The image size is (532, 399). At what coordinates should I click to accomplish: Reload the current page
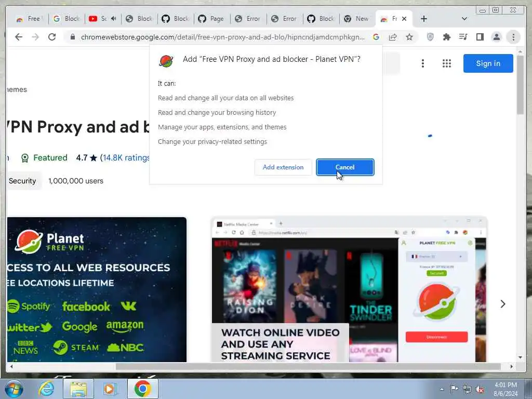52,37
